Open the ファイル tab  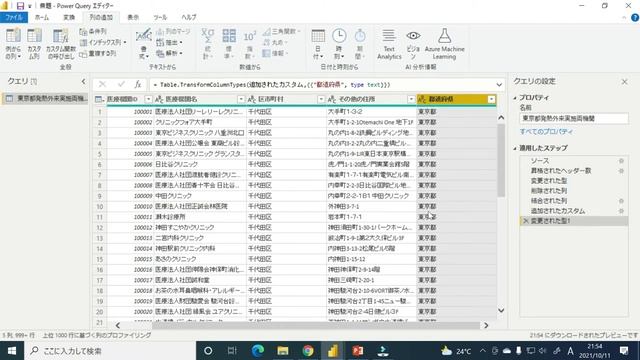click(x=14, y=18)
